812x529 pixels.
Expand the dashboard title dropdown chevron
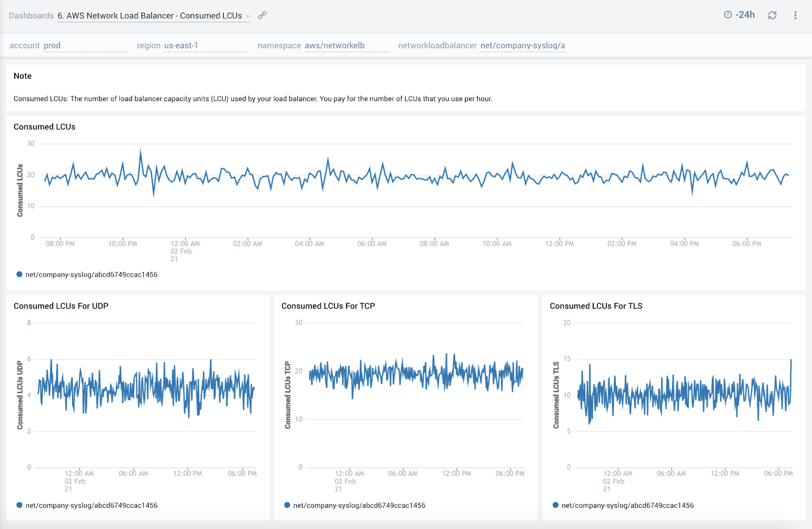click(x=248, y=16)
